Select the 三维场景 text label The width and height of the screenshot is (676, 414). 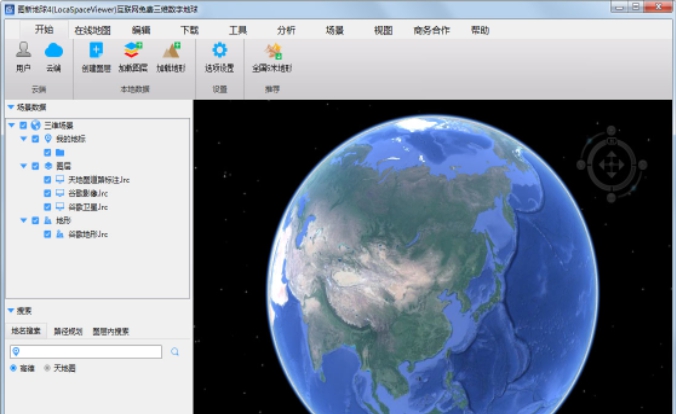59,125
